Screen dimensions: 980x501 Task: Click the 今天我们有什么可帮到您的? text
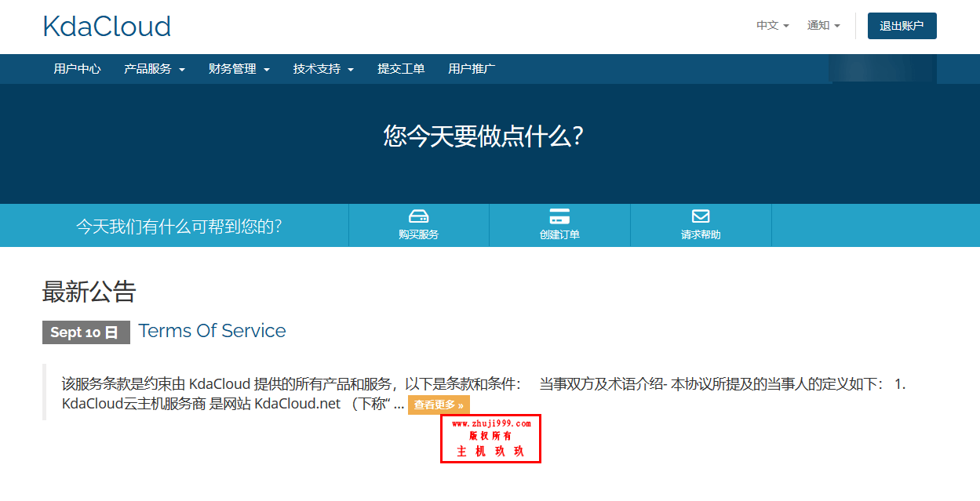click(x=179, y=227)
